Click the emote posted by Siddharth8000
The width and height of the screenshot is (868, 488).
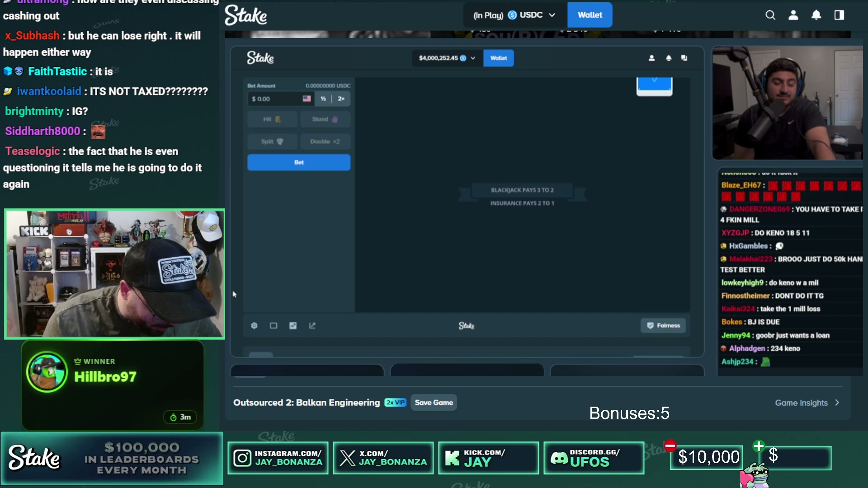[98, 131]
